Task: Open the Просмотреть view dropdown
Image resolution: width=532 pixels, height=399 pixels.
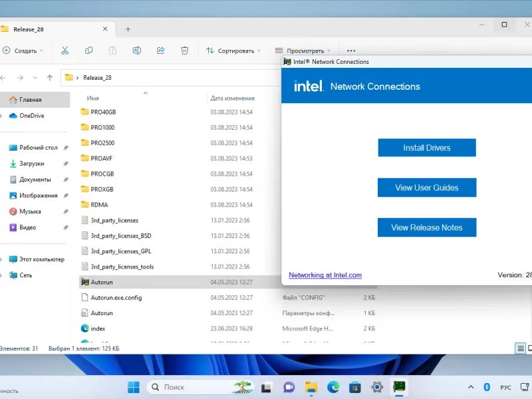Action: coord(303,51)
